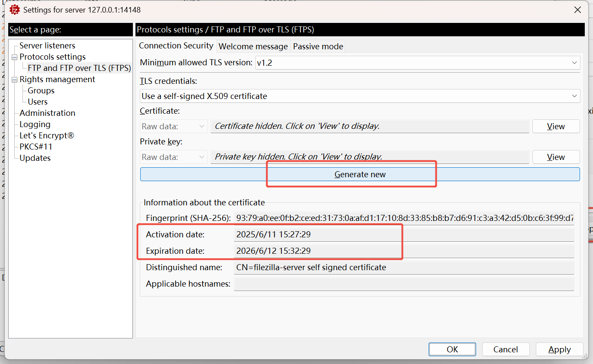Close the server settings dialog
This screenshot has height=364, width=593.
[577, 10]
